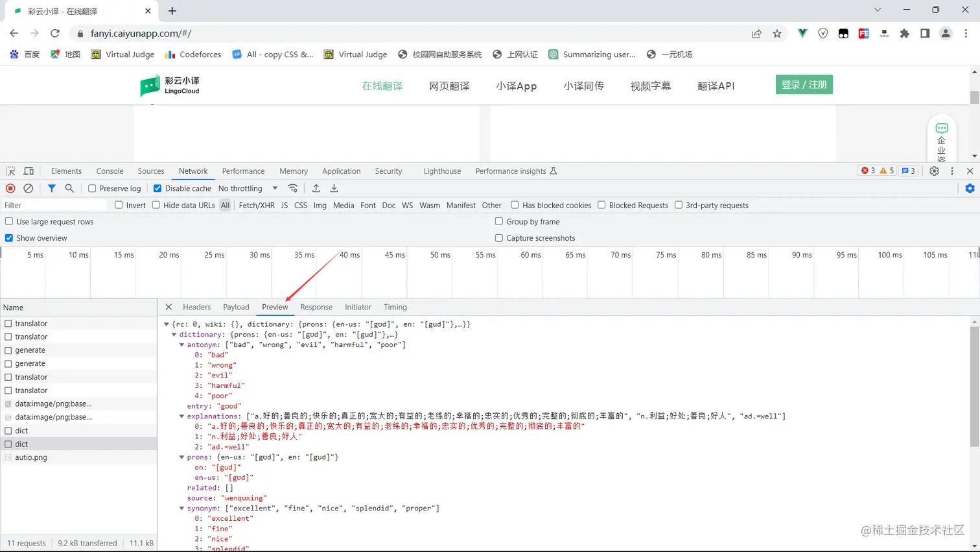Viewport: 980px width, 552px height.
Task: Open network conditions wifi icon
Action: tap(293, 188)
